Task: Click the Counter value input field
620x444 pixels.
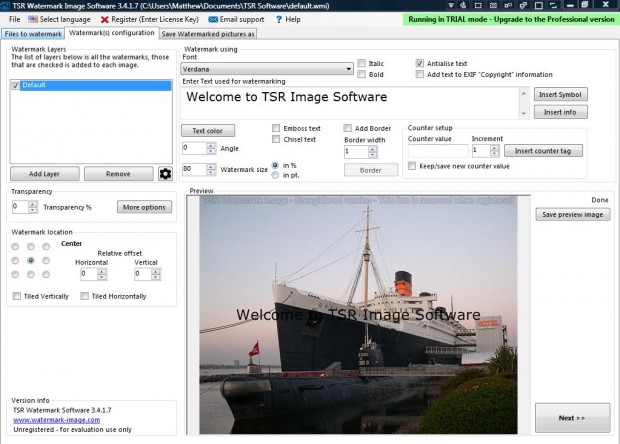Action: point(439,151)
